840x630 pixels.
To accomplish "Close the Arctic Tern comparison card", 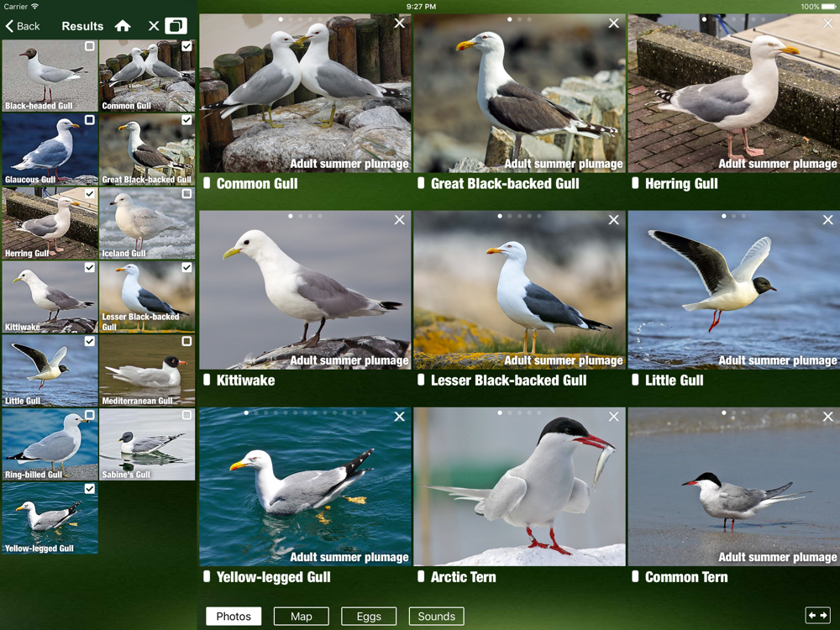I will [614, 417].
